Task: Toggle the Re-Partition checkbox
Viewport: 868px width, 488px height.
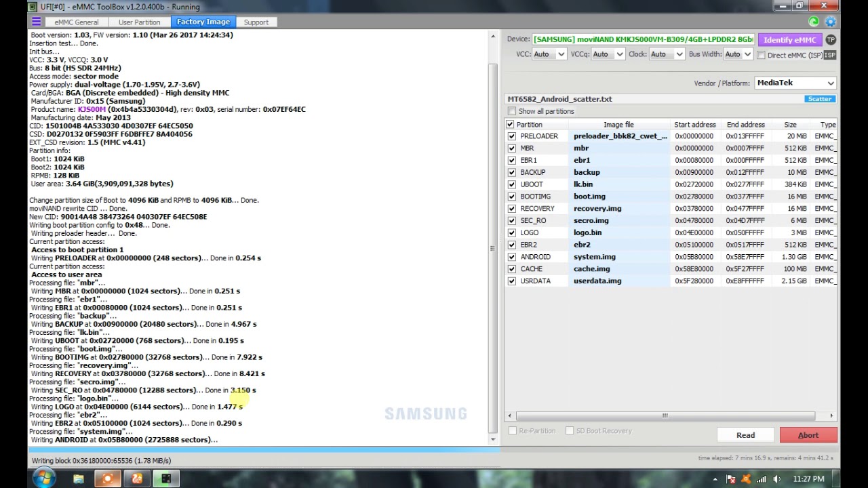Action: point(513,430)
